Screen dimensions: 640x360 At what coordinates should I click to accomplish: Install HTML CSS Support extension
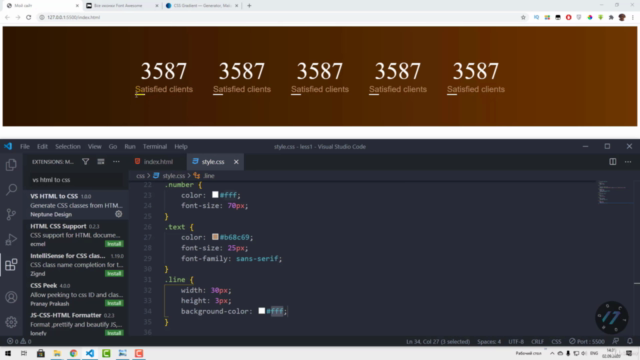click(x=114, y=244)
